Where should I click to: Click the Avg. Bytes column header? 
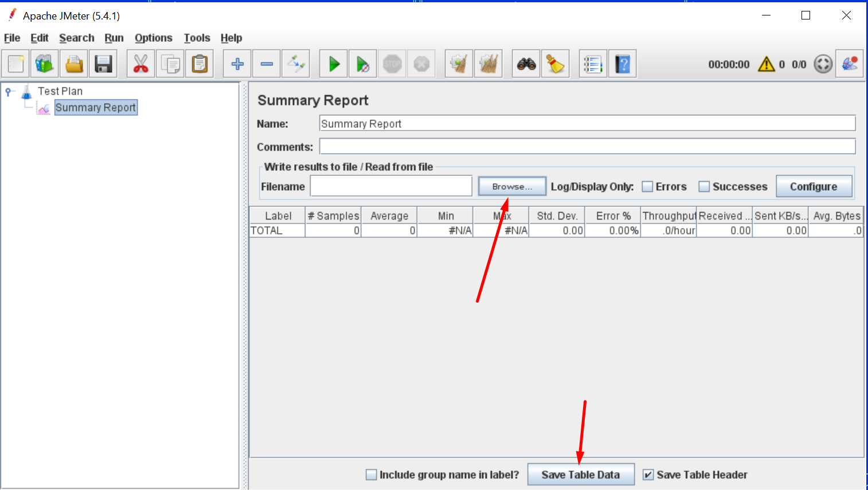(x=836, y=215)
